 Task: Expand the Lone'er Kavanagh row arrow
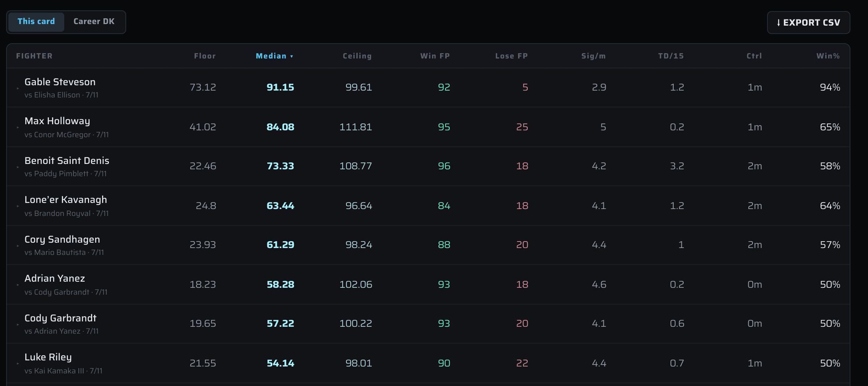[x=18, y=206]
